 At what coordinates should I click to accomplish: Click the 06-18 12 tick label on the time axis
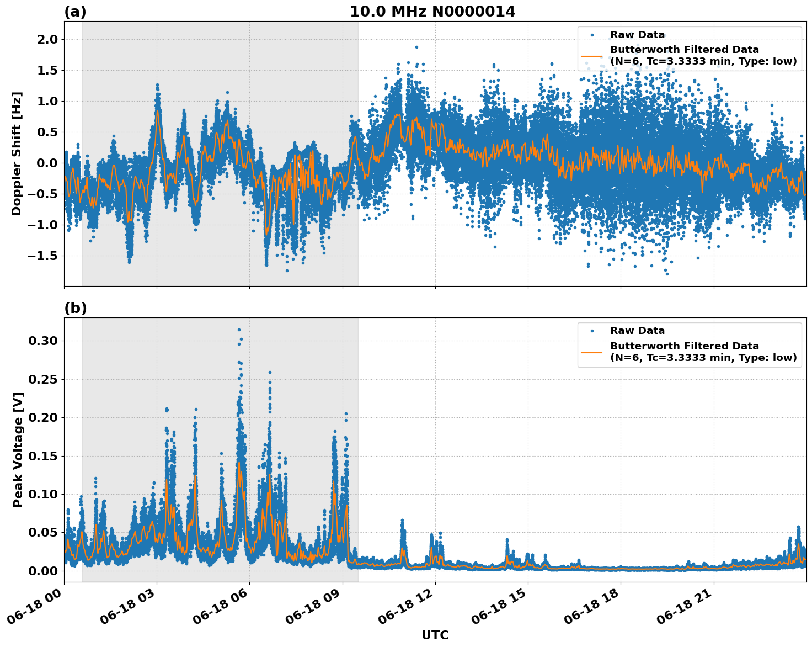(405, 604)
